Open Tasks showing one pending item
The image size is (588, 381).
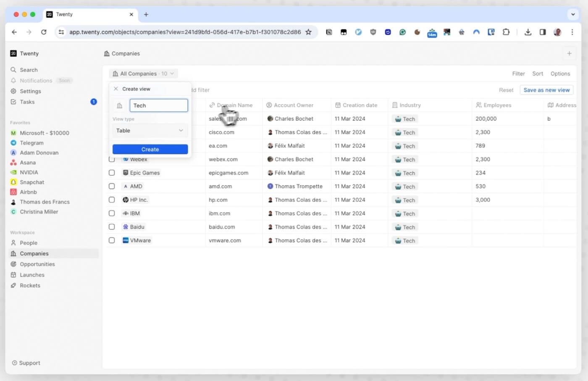point(27,102)
